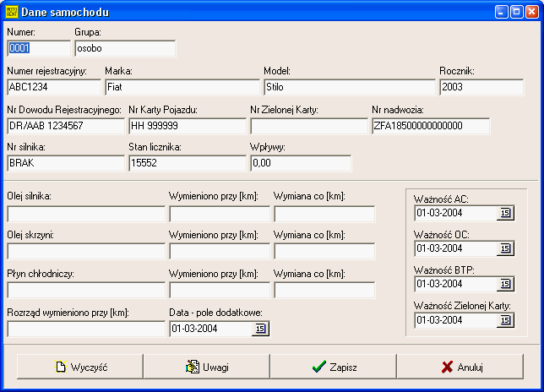Click the Model field showing Stilo

click(x=349, y=85)
